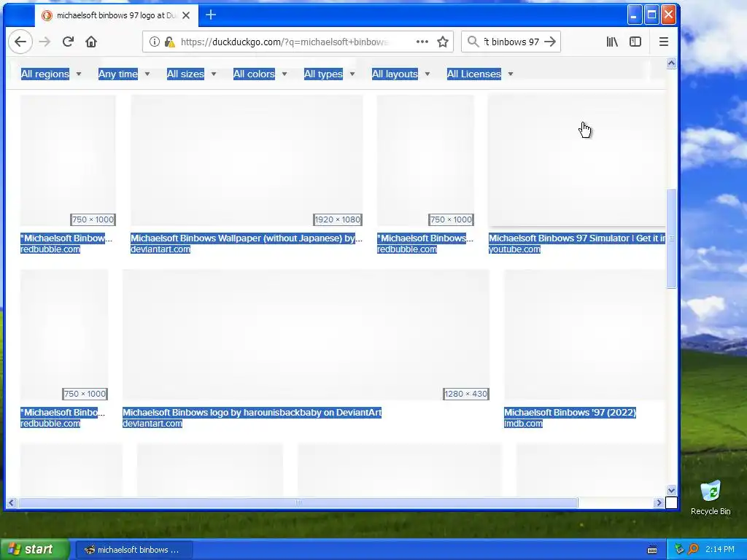This screenshot has width=747, height=560.
Task: Expand the All sizes filter dropdown
Action: 192,74
